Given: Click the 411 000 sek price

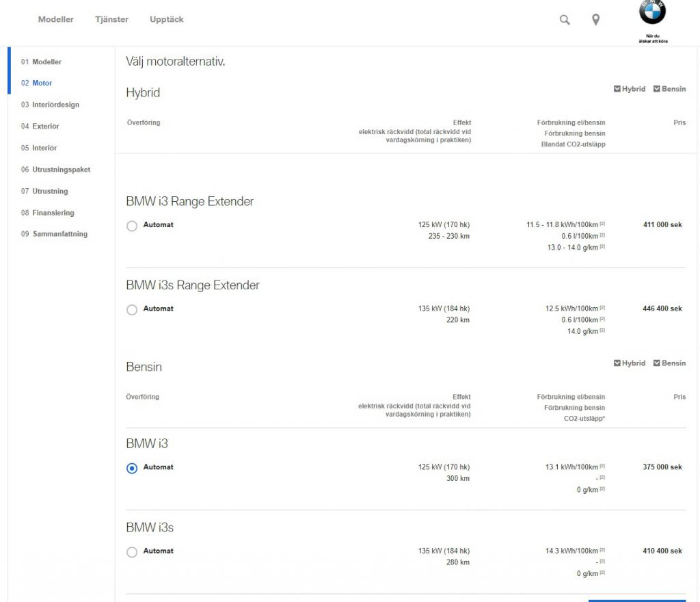Looking at the screenshot, I should point(662,224).
